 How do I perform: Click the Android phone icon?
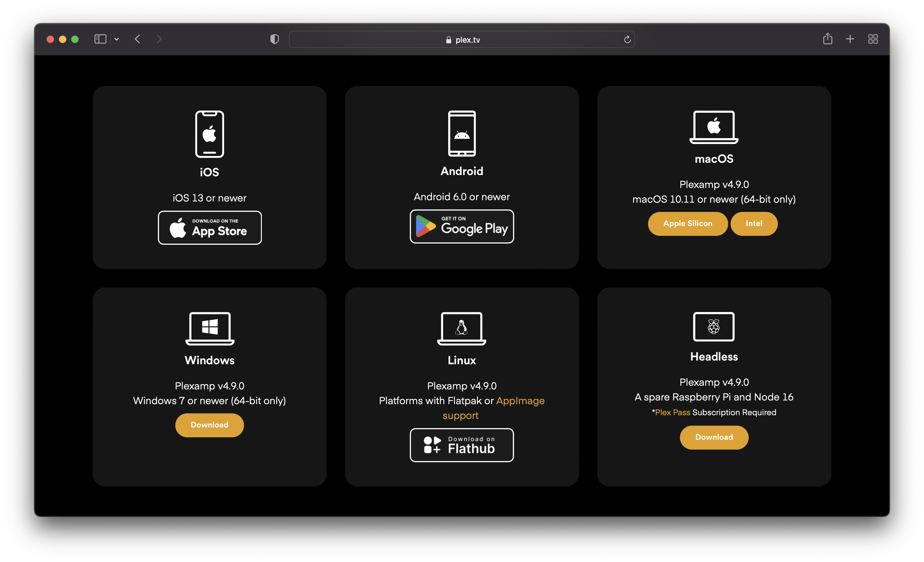pyautogui.click(x=462, y=133)
